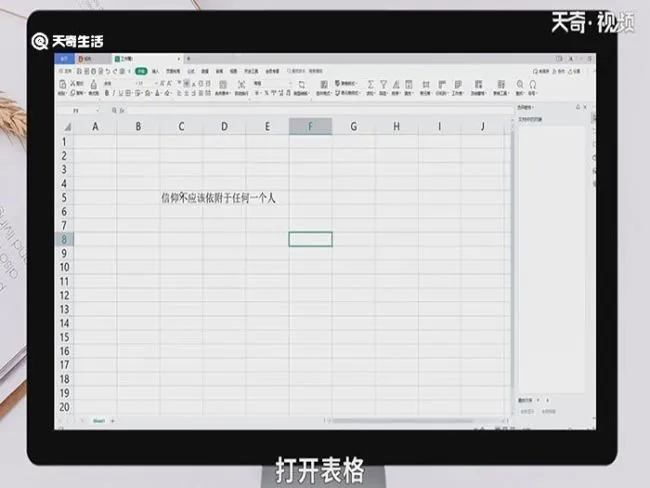650x488 pixels.
Task: Switch to the View ribbon tab
Action: point(233,71)
